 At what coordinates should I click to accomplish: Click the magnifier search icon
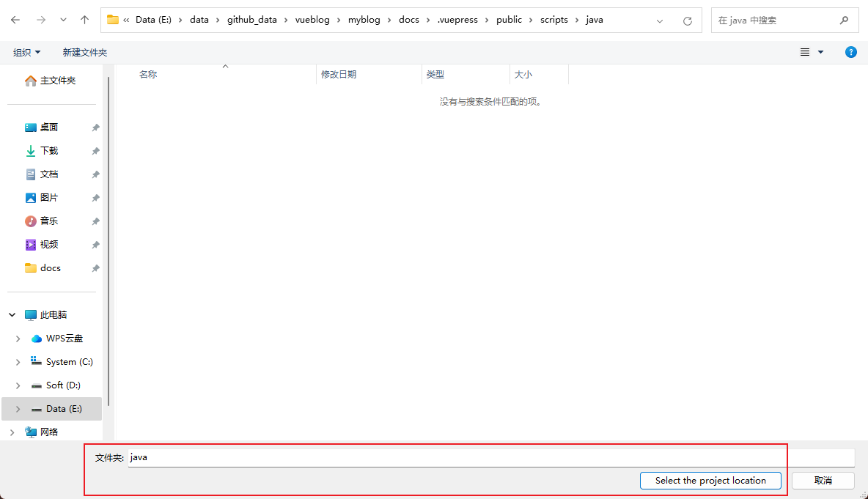[x=845, y=21]
